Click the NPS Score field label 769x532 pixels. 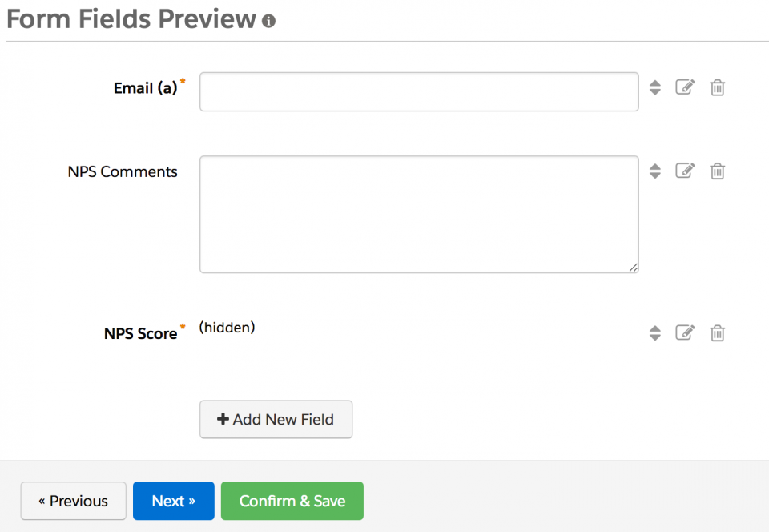click(x=140, y=333)
